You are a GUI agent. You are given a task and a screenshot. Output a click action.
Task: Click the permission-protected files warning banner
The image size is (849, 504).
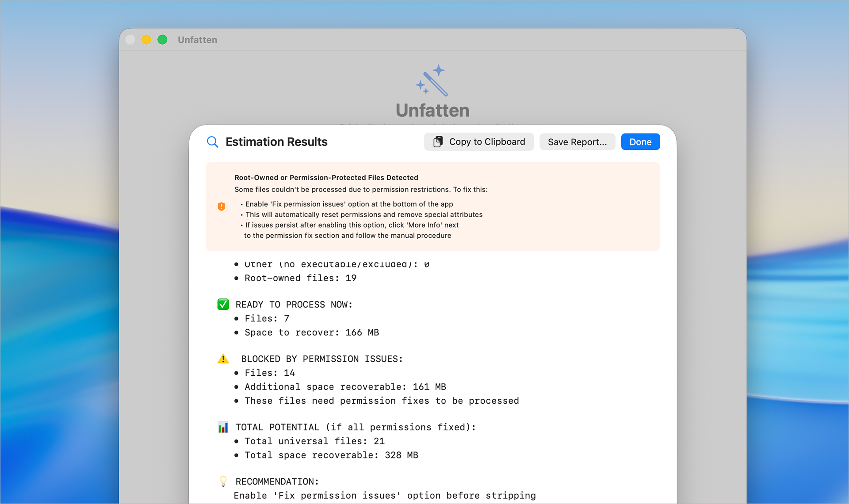point(432,206)
